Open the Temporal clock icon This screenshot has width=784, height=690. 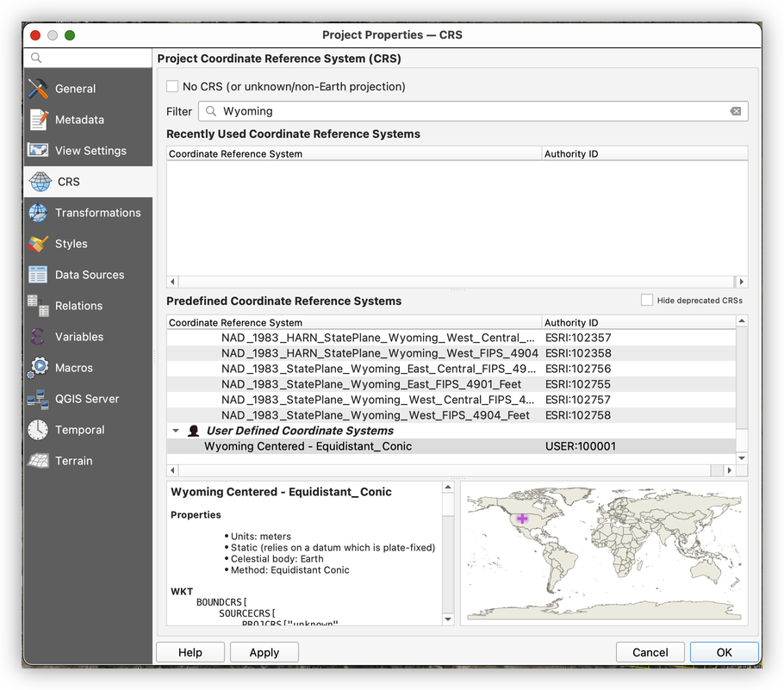[x=38, y=430]
